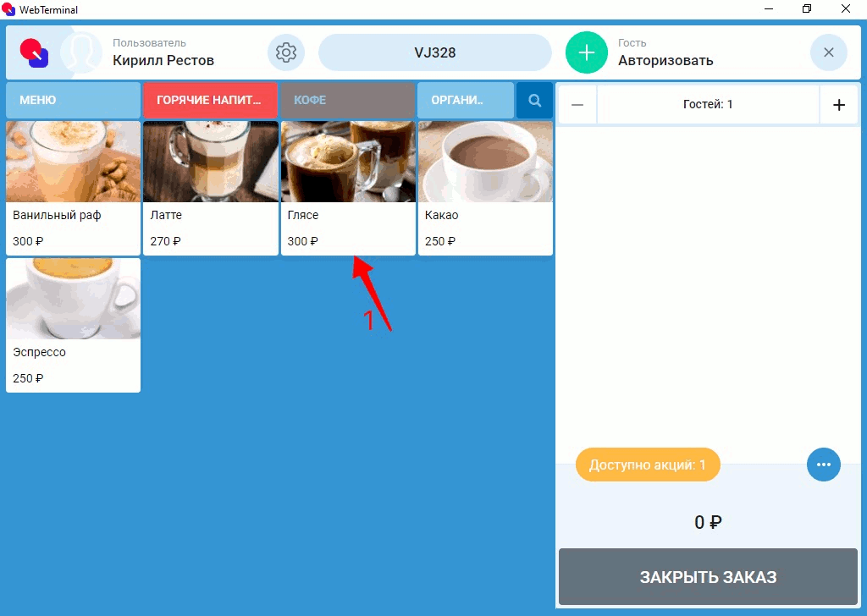Decrease guest count with the minus button

[577, 104]
